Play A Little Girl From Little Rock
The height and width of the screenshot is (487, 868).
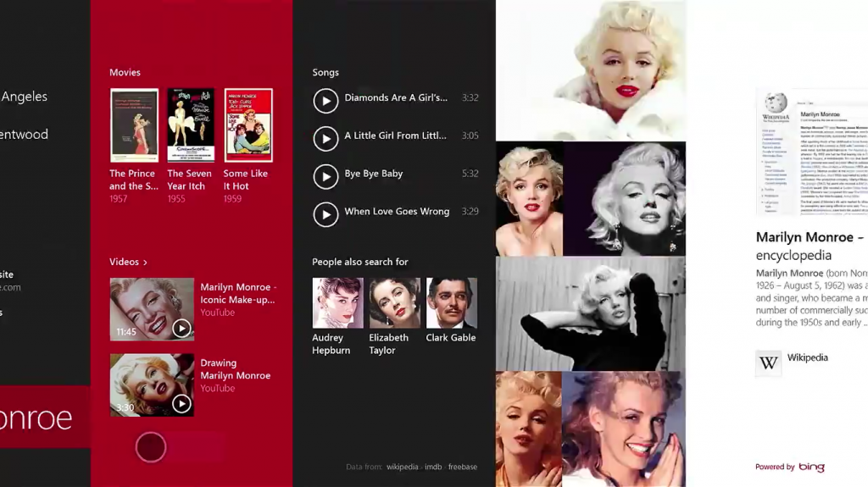coord(325,139)
